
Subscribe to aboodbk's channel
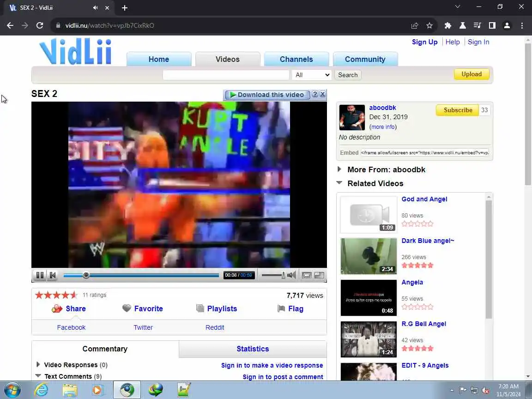[x=458, y=110]
